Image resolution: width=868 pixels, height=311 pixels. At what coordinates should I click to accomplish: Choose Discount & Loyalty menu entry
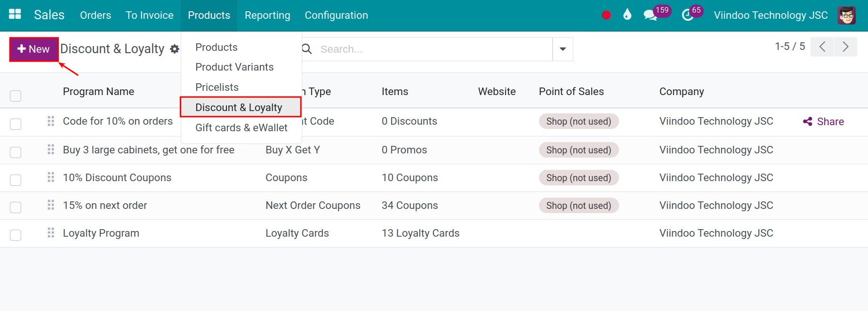tap(241, 107)
